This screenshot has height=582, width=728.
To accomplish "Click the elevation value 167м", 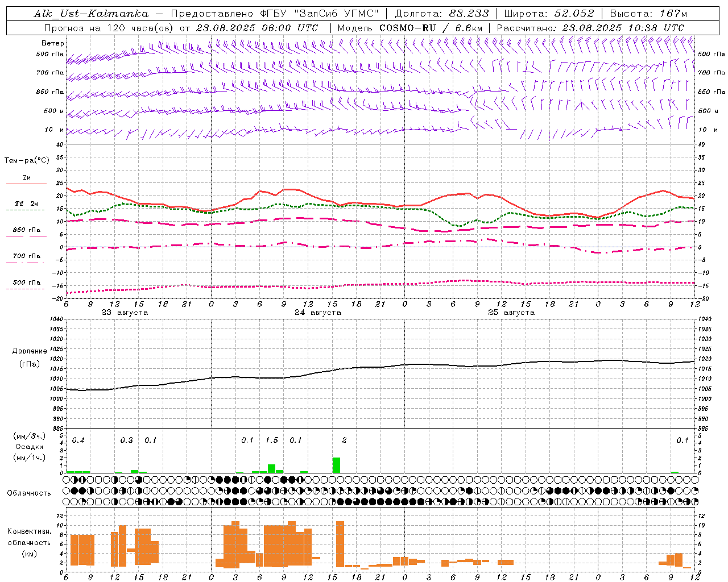I will (x=673, y=14).
